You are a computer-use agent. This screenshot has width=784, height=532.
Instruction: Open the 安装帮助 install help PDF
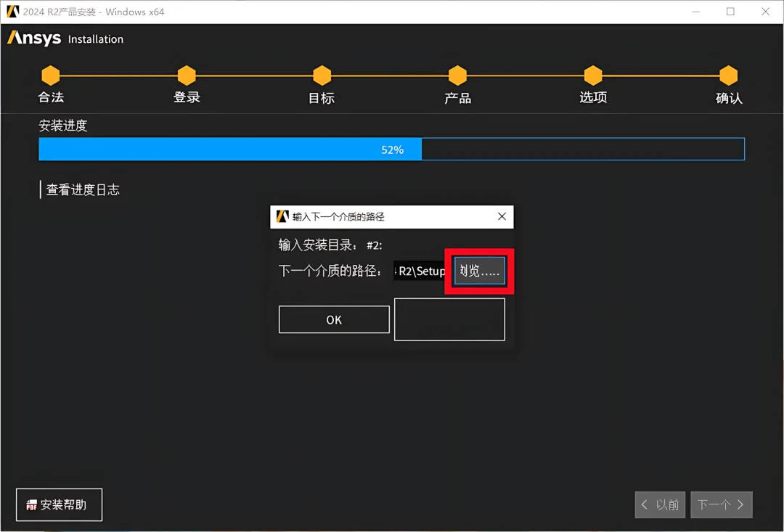tap(59, 504)
